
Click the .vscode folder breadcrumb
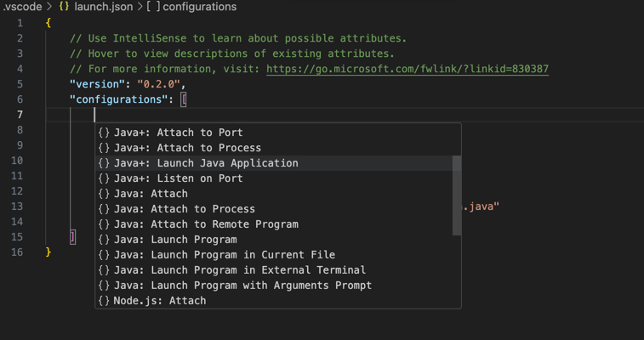(x=22, y=7)
